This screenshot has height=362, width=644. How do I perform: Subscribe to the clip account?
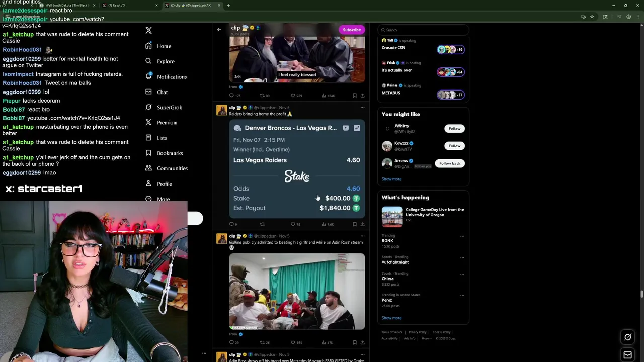[352, 30]
